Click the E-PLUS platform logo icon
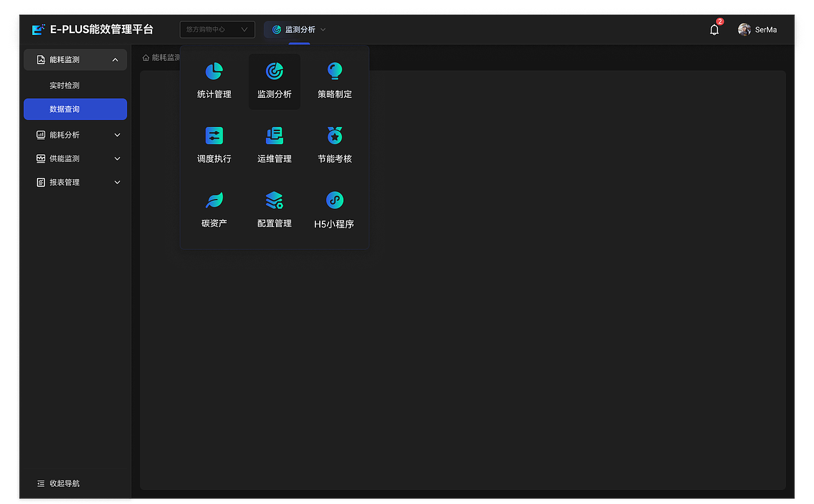Viewport: 814px width, 504px height. pos(39,29)
